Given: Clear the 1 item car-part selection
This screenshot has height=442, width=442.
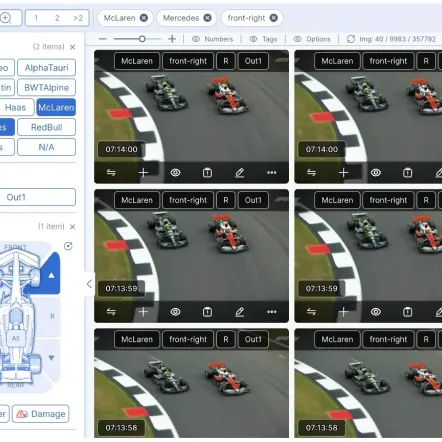Looking at the screenshot, I should (73, 227).
